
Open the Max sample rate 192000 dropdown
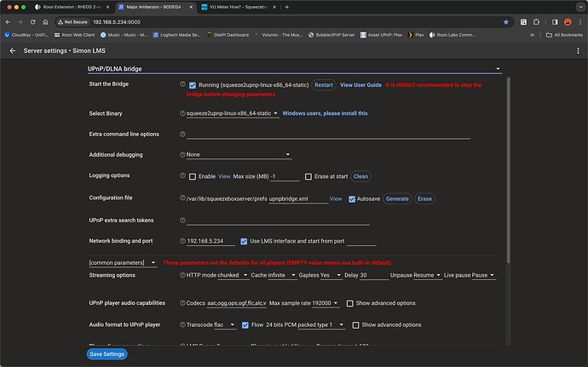(x=326, y=303)
